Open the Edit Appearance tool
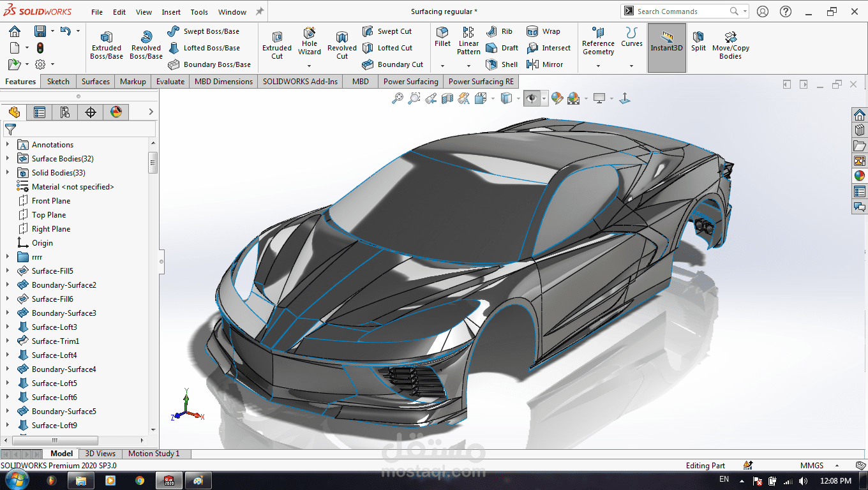868x490 pixels. pyautogui.click(x=557, y=98)
